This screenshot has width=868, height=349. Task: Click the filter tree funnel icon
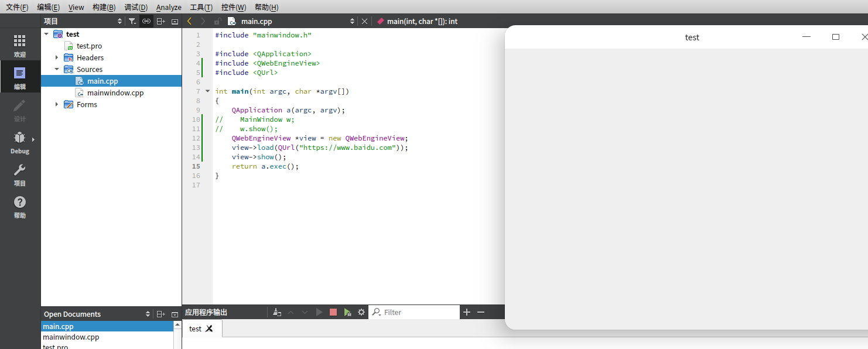pos(132,21)
